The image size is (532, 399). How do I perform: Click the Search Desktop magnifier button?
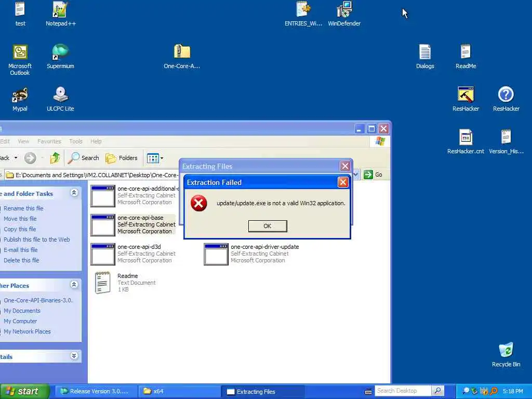coord(437,391)
